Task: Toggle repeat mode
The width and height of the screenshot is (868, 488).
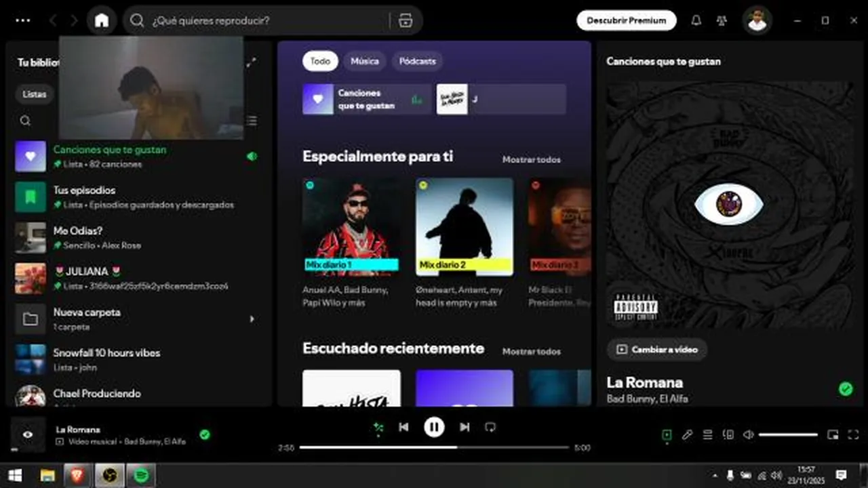Action: coord(490,427)
